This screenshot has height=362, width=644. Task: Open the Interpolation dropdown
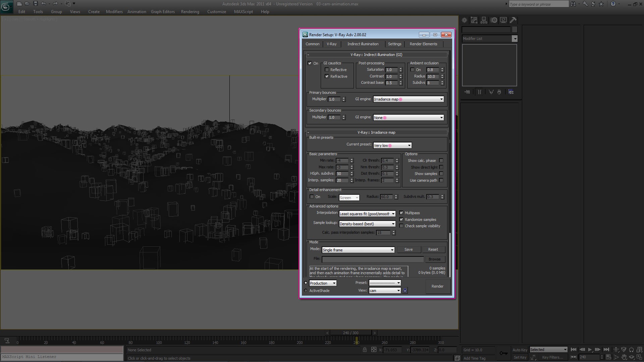pos(367,214)
